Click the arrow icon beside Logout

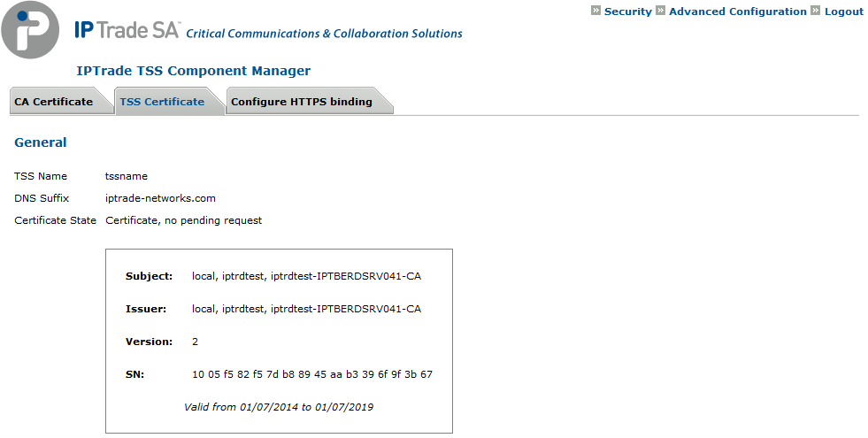816,11
